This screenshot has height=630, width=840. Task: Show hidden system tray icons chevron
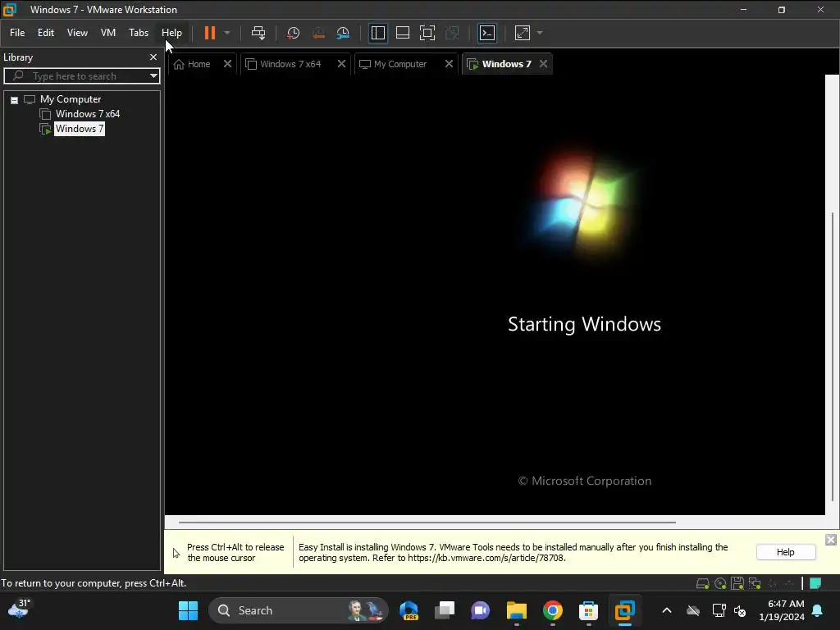pyautogui.click(x=666, y=610)
